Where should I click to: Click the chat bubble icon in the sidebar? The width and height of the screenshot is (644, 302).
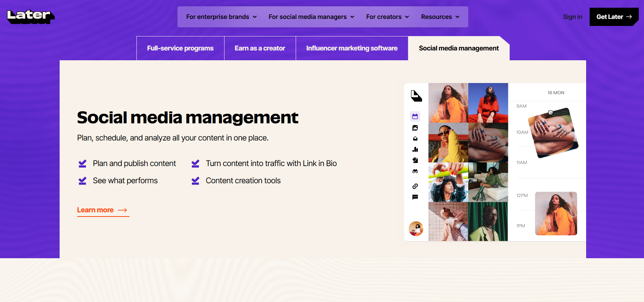tap(415, 197)
